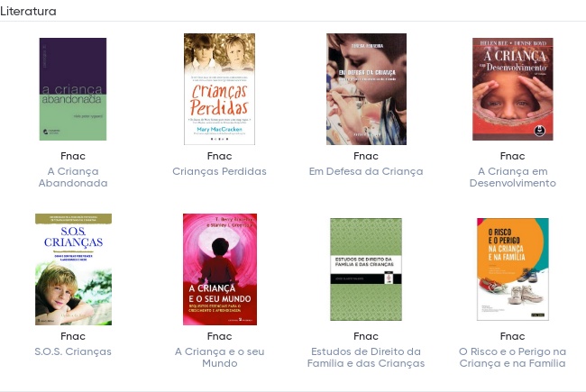This screenshot has height=392, width=586.
Task: Click the O Risco e o Perigo cover
Action: tap(513, 269)
